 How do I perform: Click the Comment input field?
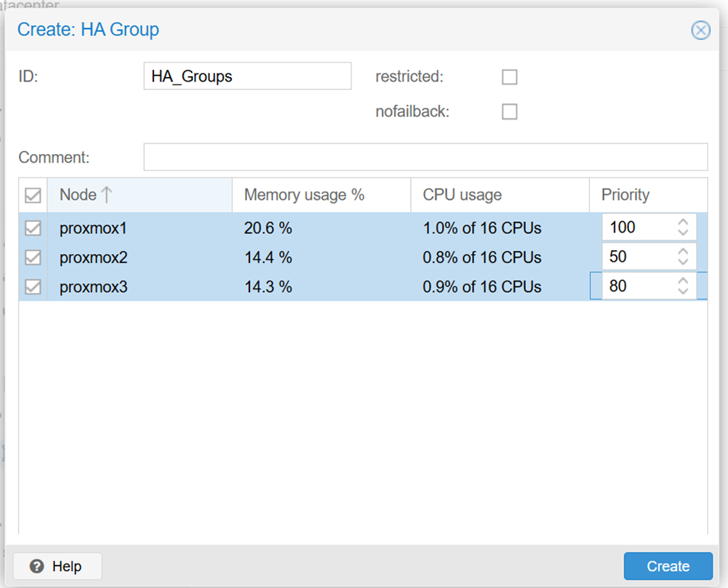[425, 157]
